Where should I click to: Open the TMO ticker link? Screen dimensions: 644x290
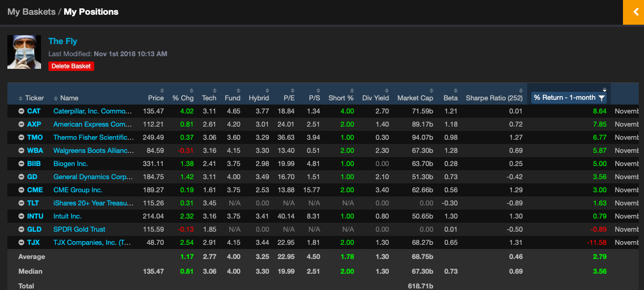coord(35,138)
